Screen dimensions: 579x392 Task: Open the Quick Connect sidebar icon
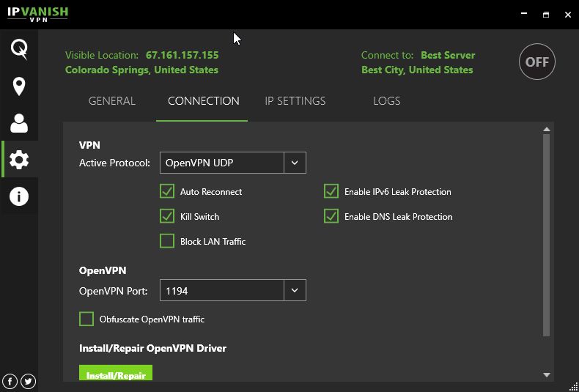pos(19,49)
